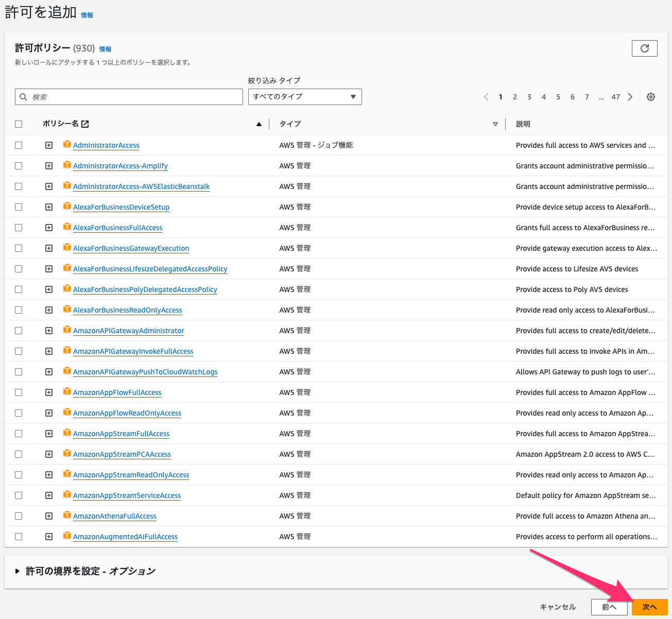This screenshot has height=619, width=672.
Task: Select the AmazonAugmentedAIFullAccess checkbox
Action: 19,537
